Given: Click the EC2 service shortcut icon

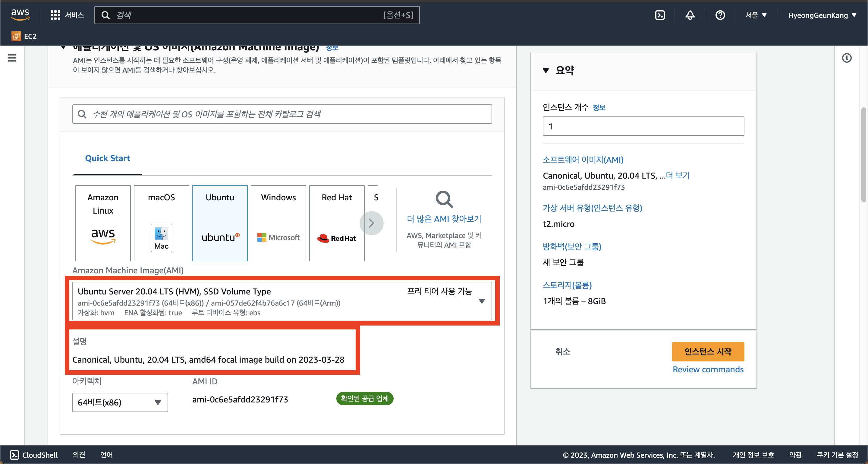Looking at the screenshot, I should [16, 36].
